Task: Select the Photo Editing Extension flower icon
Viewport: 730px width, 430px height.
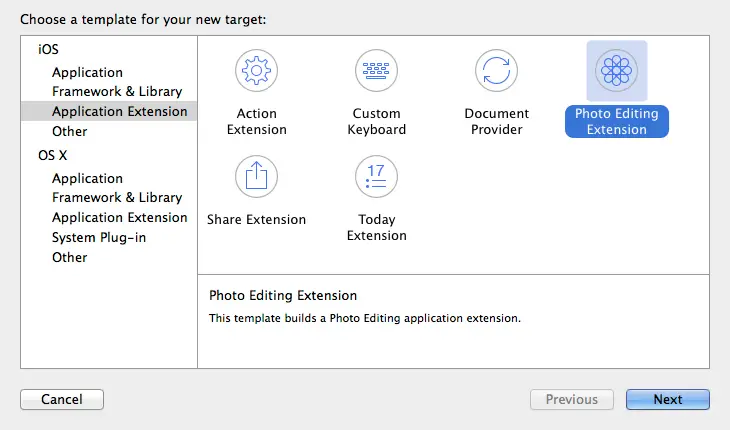Action: tap(616, 70)
